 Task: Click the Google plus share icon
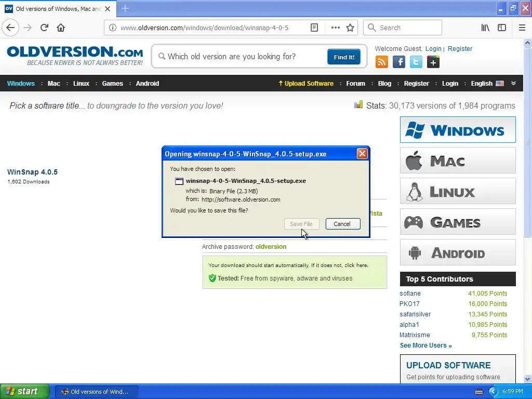click(x=433, y=62)
